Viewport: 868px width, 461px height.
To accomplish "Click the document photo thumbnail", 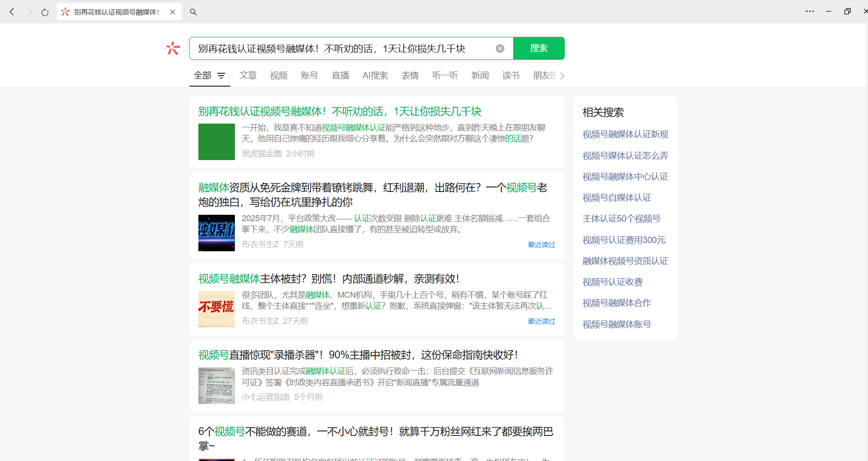I will 217,386.
